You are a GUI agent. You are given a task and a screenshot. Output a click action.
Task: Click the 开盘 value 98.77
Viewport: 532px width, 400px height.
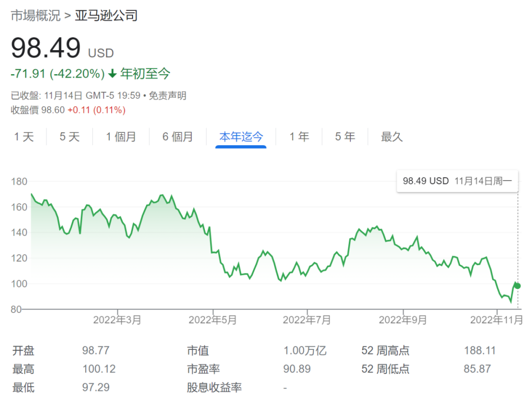96,350
